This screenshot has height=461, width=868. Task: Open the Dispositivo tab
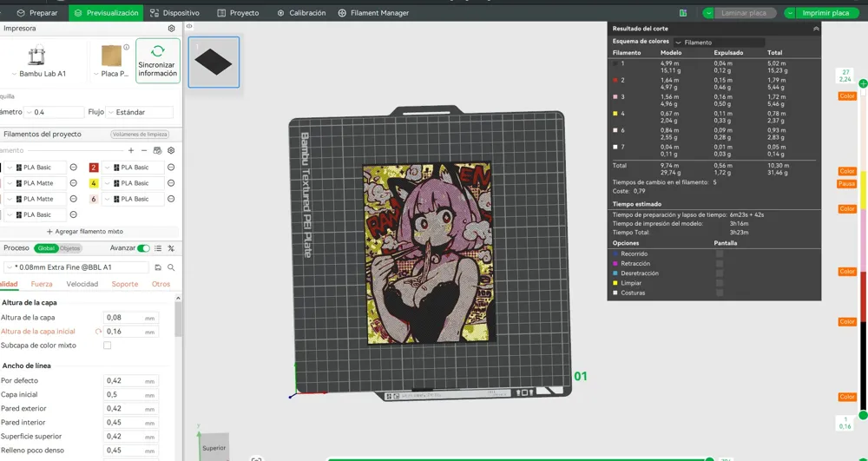point(175,13)
